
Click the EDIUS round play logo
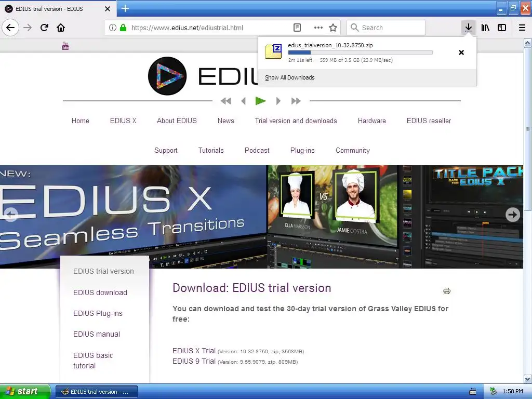coord(167,76)
